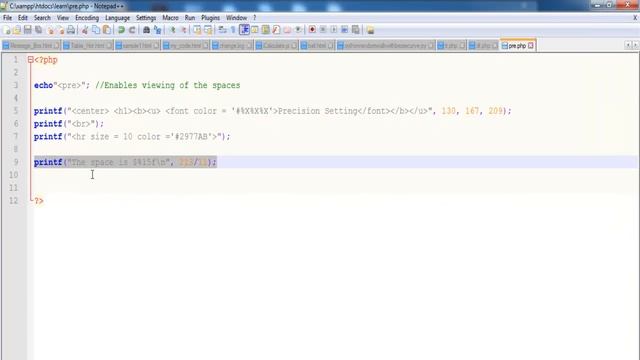The image size is (640, 360).
Task: Toggle Show All Characters icon
Action: (x=233, y=30)
